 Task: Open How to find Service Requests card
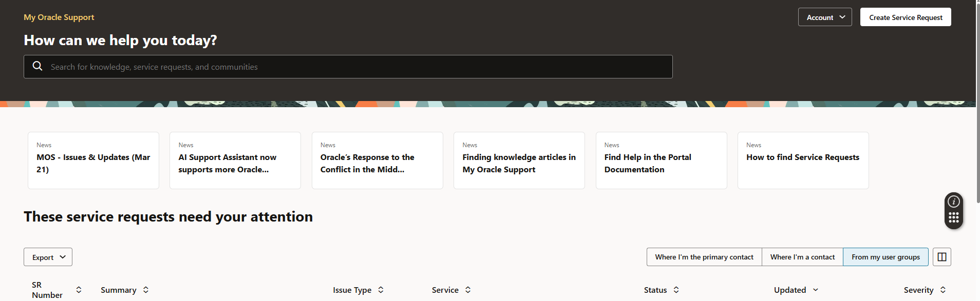click(803, 160)
